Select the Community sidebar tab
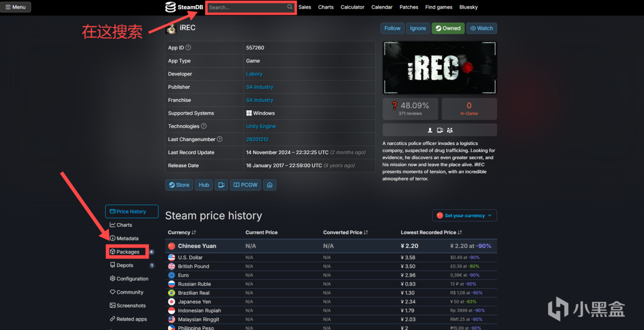Image resolution: width=644 pixels, height=330 pixels. [132, 292]
